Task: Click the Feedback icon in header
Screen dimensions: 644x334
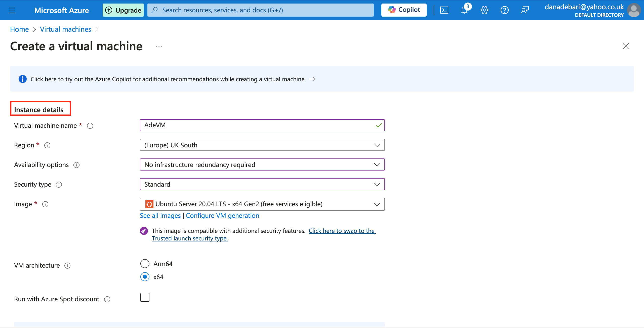Action: (x=525, y=10)
